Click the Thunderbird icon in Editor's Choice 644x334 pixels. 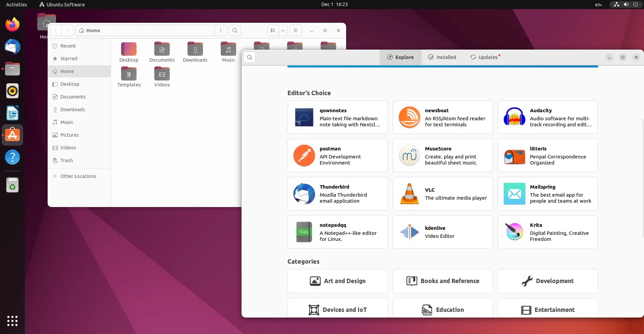[304, 194]
